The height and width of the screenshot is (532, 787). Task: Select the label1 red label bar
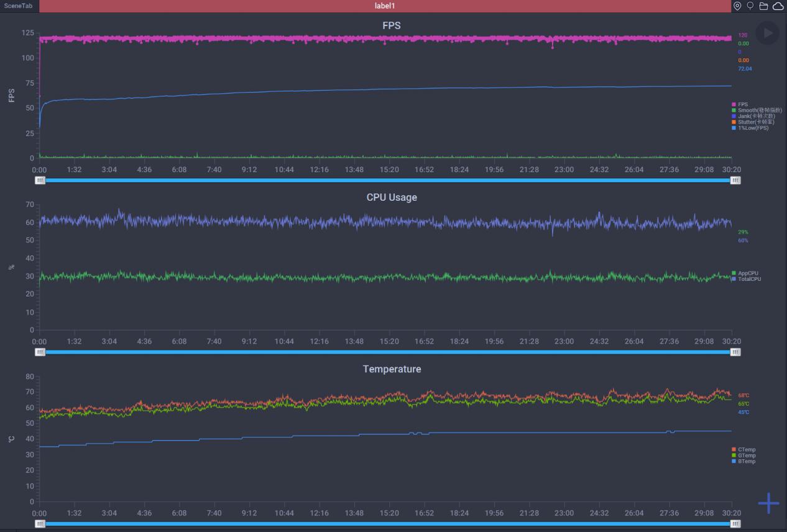pyautogui.click(x=385, y=6)
